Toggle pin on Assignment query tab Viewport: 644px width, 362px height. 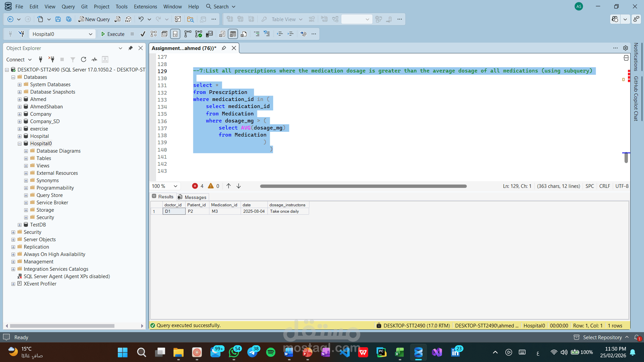click(224, 48)
